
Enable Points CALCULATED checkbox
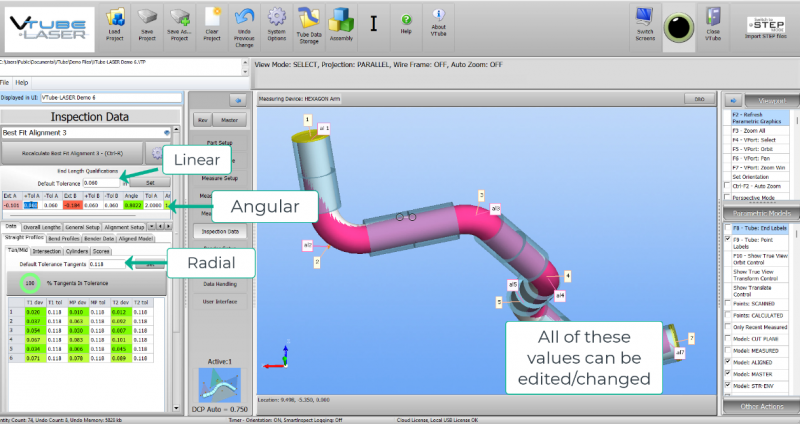click(728, 315)
